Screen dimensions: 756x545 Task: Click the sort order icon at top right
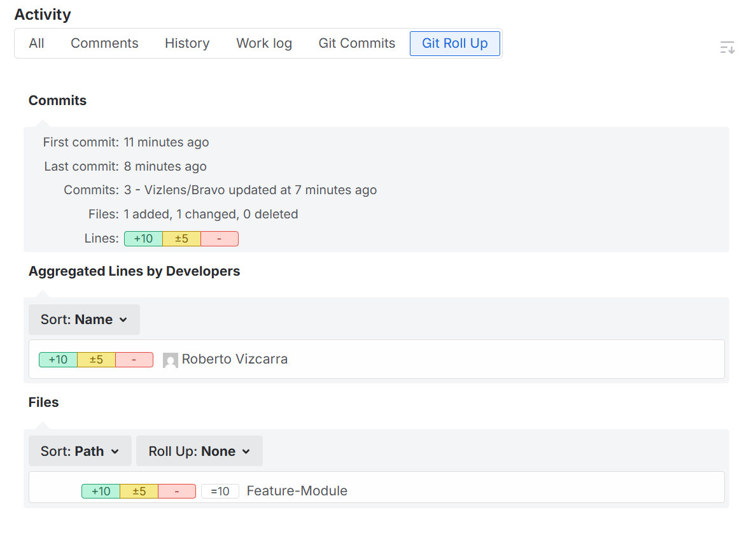point(727,47)
